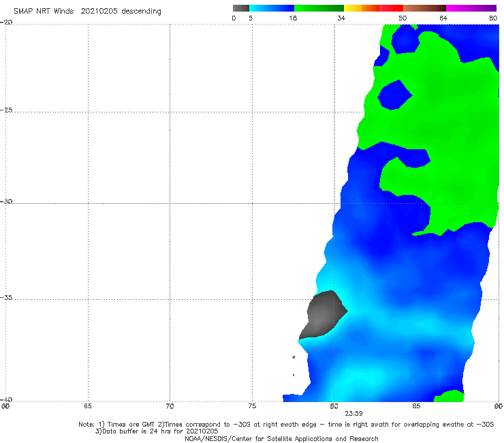Click the longitude axis label '85'
Viewport: 504px width, 443px height.
tap(416, 406)
